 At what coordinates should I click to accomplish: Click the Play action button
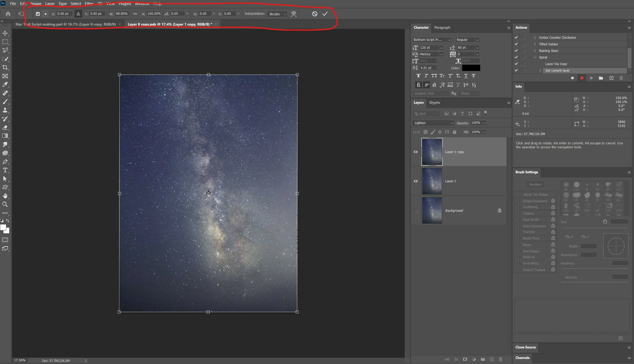point(592,78)
